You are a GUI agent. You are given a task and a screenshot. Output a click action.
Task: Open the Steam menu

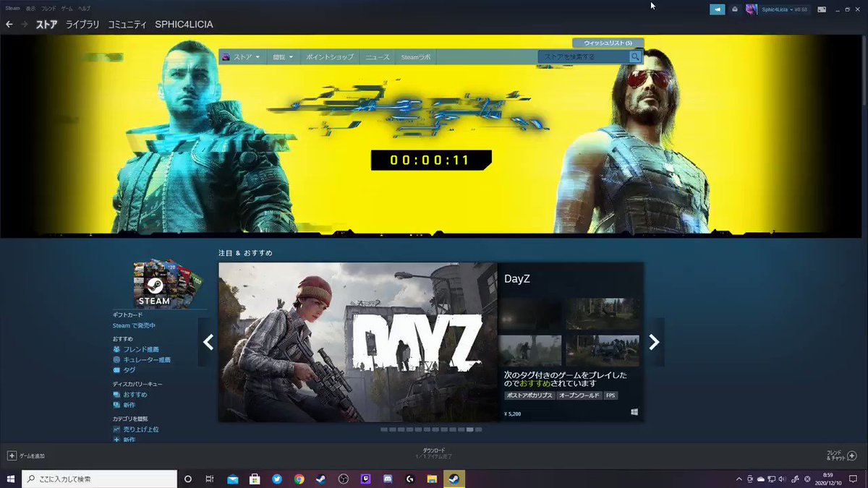point(12,8)
